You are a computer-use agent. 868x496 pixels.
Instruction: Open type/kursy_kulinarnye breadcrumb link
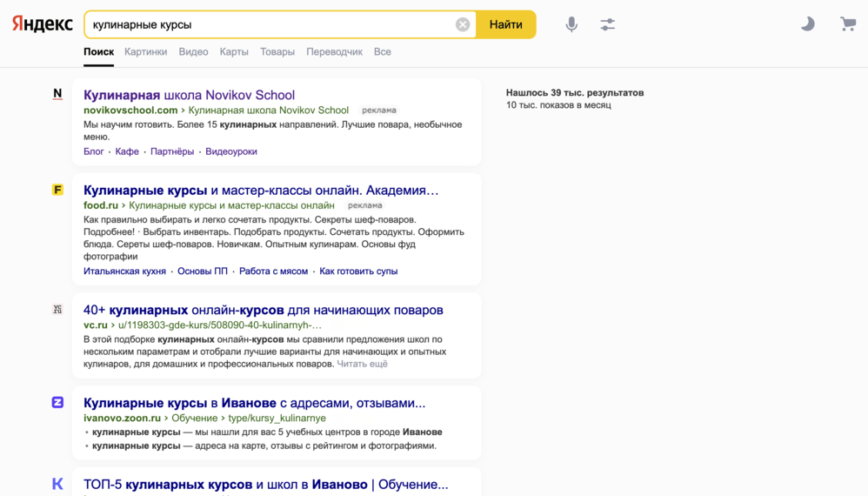[277, 418]
